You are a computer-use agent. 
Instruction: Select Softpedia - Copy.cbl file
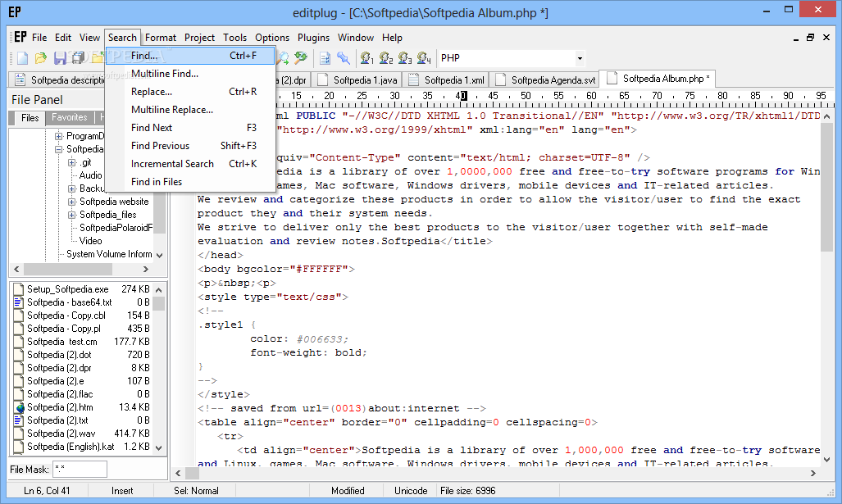(x=66, y=316)
